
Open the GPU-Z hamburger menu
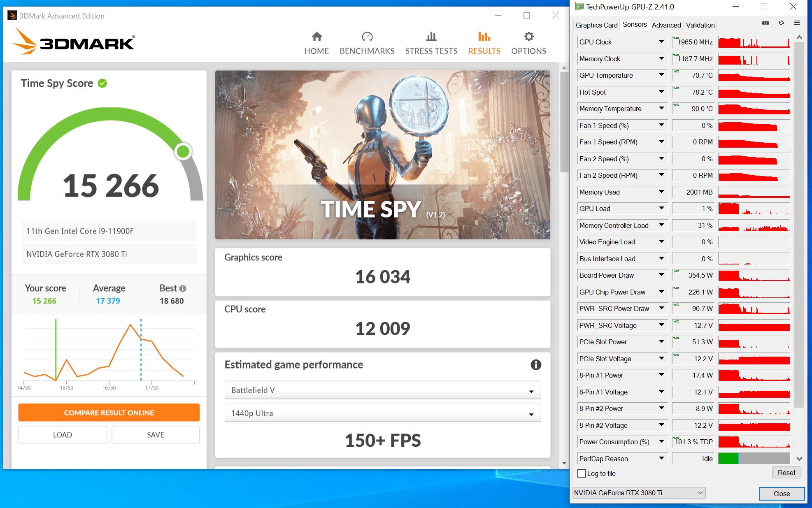pos(797,23)
